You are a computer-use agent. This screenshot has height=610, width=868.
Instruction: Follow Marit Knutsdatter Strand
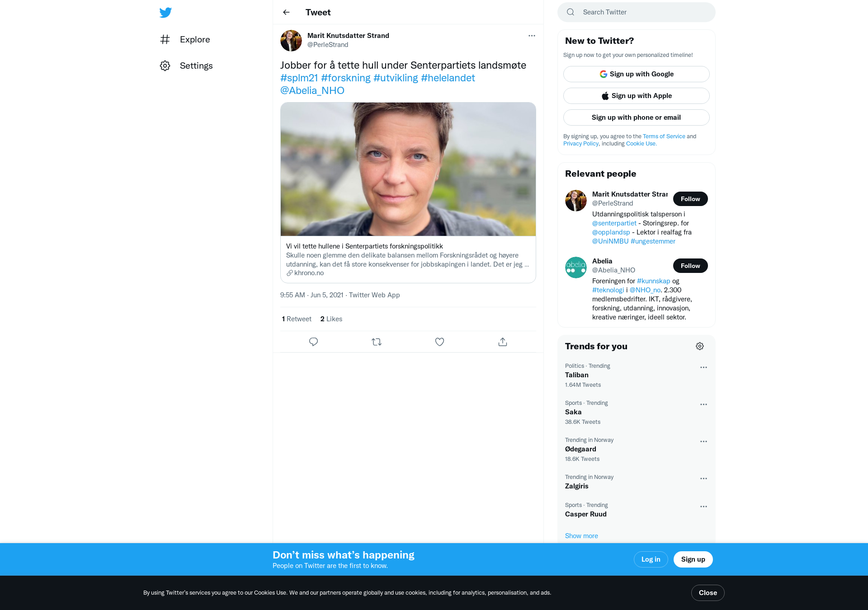click(x=690, y=199)
